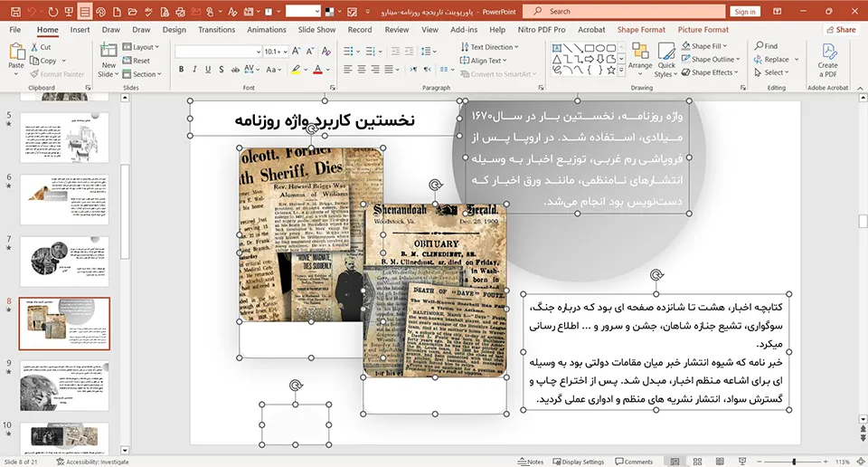Switch to the Transitions tab
The image size is (868, 467).
(216, 30)
